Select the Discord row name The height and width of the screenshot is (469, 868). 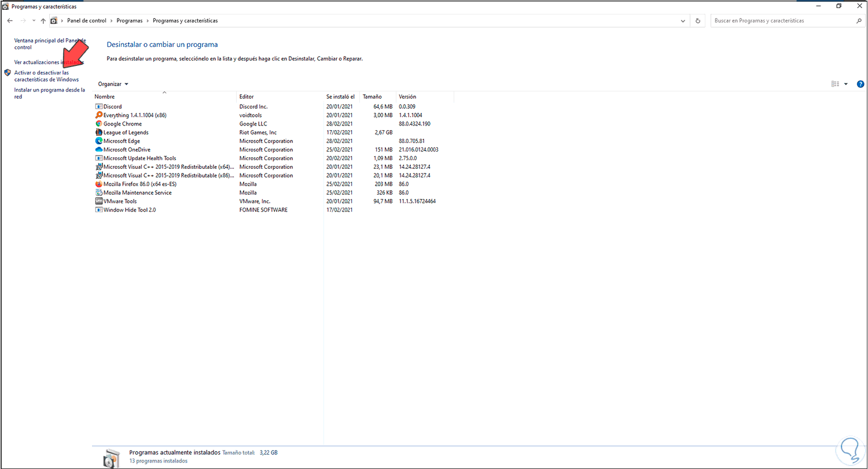(113, 106)
